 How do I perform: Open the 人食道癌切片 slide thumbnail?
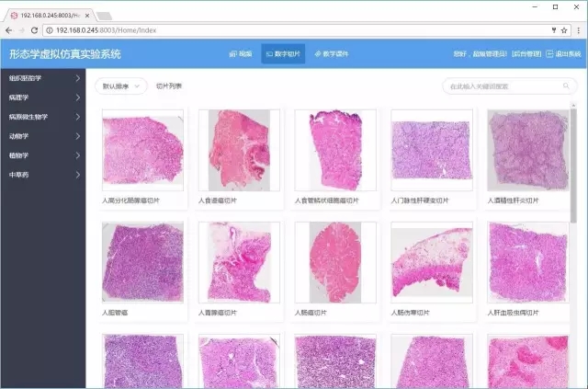pos(238,150)
